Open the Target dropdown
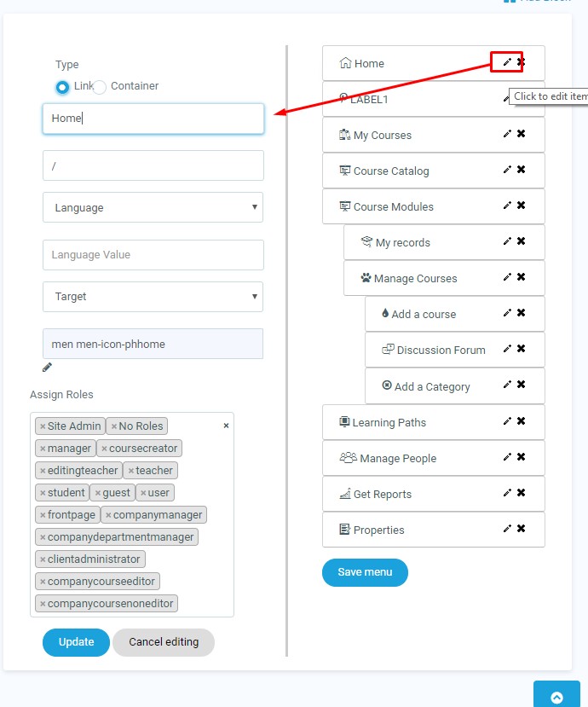Viewport: 588px width, 707px height. [153, 297]
